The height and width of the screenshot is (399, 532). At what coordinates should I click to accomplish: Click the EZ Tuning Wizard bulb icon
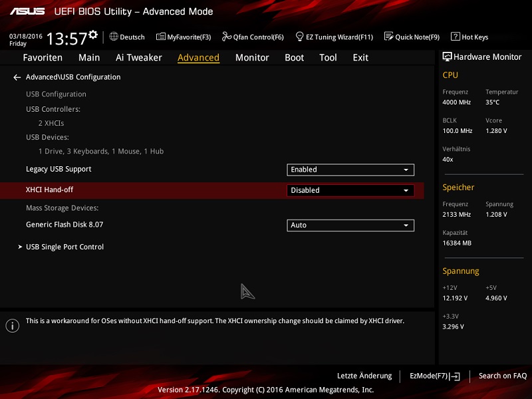(x=300, y=37)
